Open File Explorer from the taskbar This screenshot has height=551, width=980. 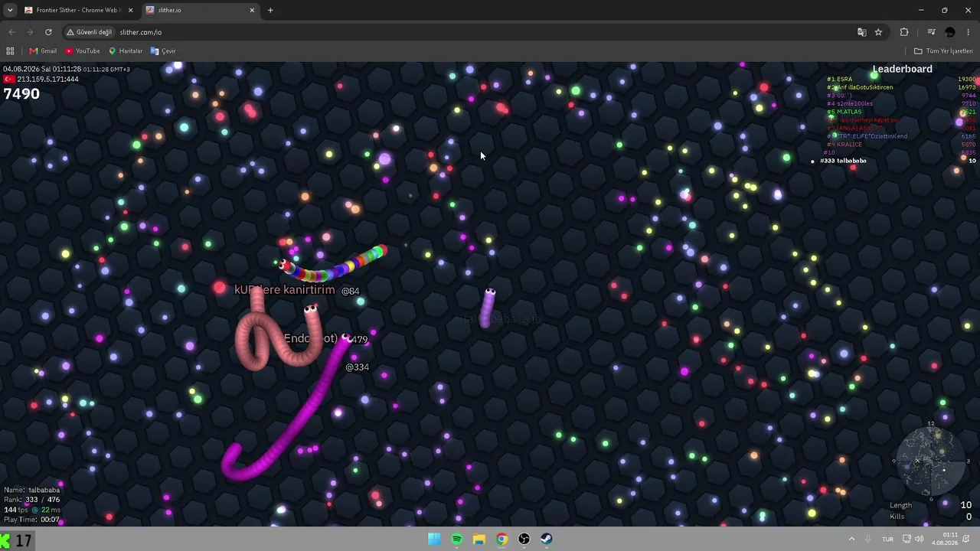479,539
